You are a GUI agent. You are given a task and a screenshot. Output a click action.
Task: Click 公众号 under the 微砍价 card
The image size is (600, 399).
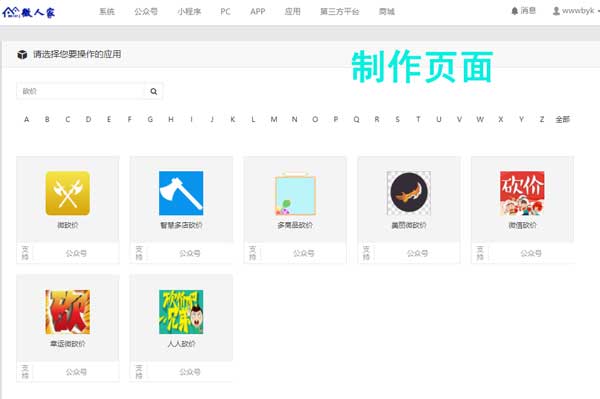pos(76,253)
